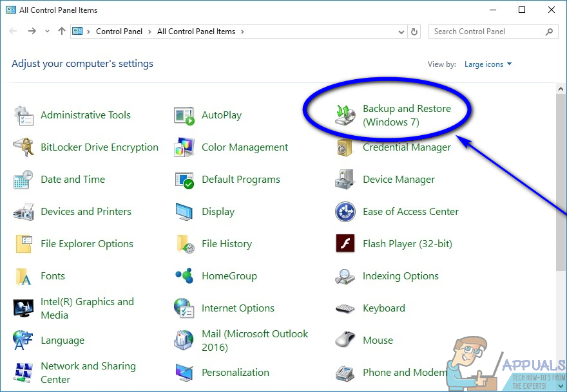Expand the chevron before Control Panel breadcrumb
The width and height of the screenshot is (567, 392).
click(x=88, y=32)
